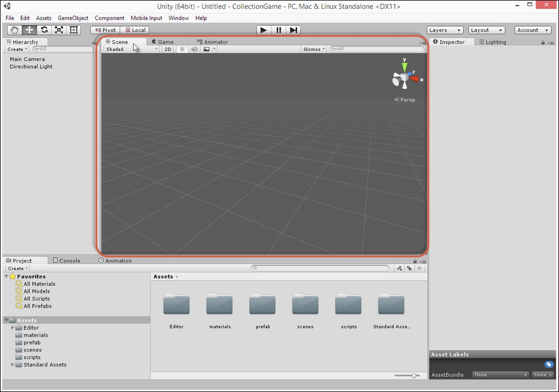Image resolution: width=559 pixels, height=392 pixels.
Task: Click the blue asset label tag icon
Action: click(548, 365)
